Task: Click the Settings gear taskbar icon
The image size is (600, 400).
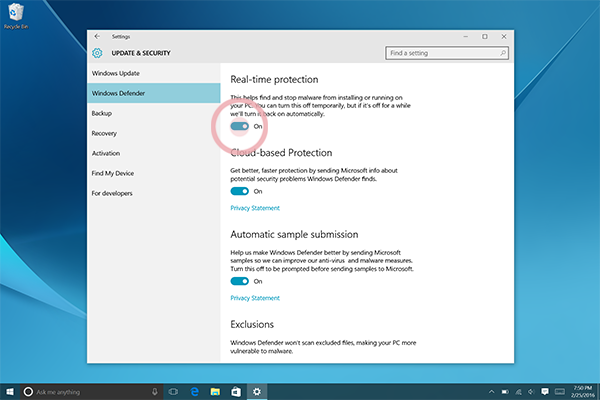Action: click(x=257, y=392)
